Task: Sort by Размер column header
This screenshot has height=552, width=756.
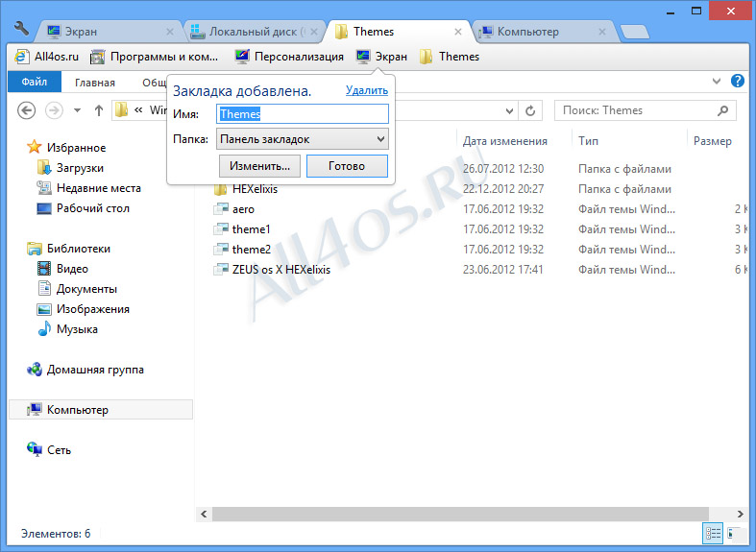Action: pyautogui.click(x=713, y=141)
